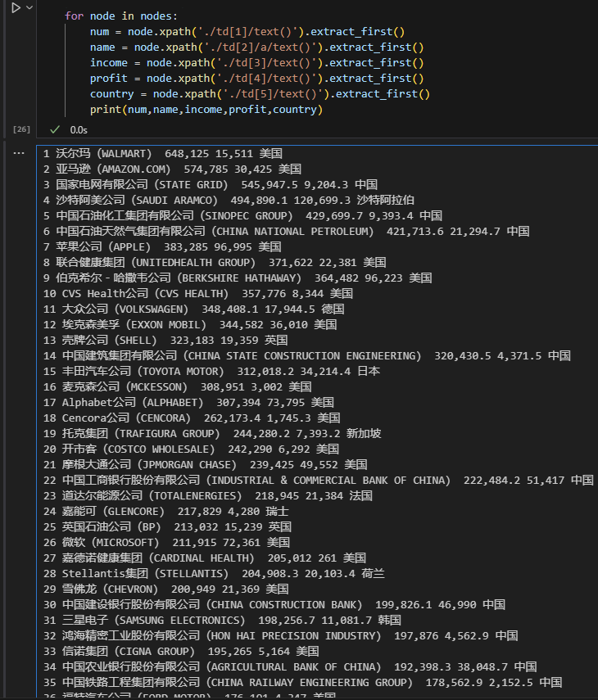
Task: Click the SHELL output row
Action: click(x=165, y=341)
